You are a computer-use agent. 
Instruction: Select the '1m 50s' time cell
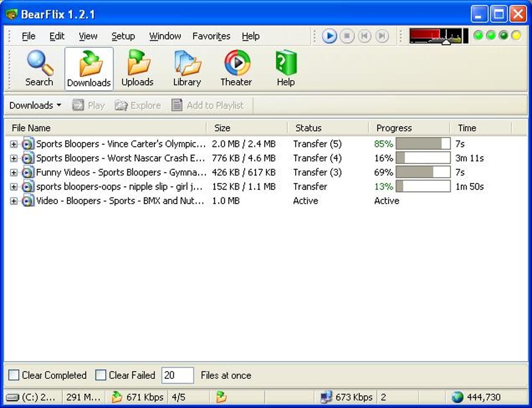pos(469,187)
